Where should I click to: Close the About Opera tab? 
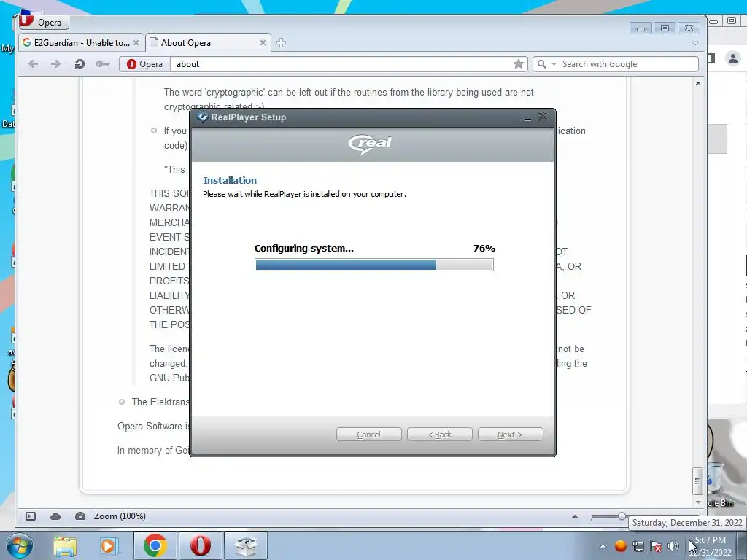tap(263, 43)
